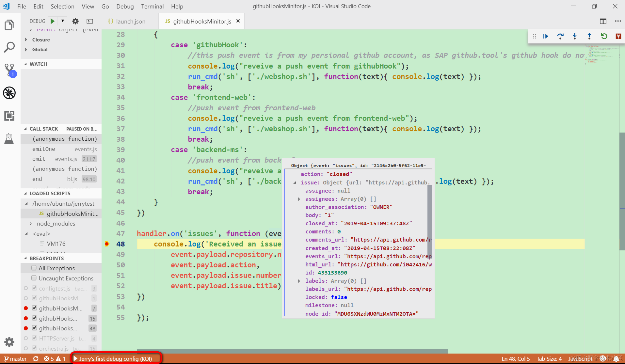The width and height of the screenshot is (625, 364).
Task: Step into in the debug toolbar
Action: 575,36
